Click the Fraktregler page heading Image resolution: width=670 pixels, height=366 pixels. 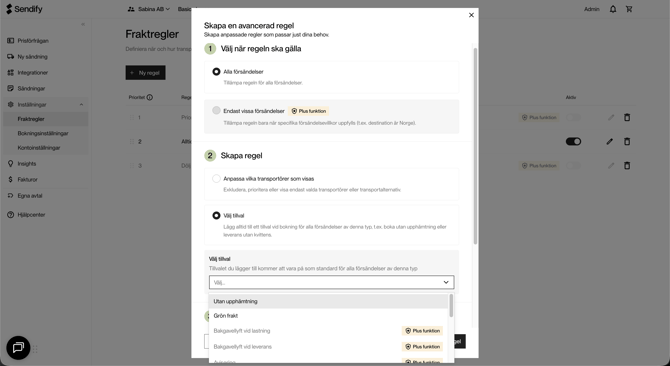[152, 34]
